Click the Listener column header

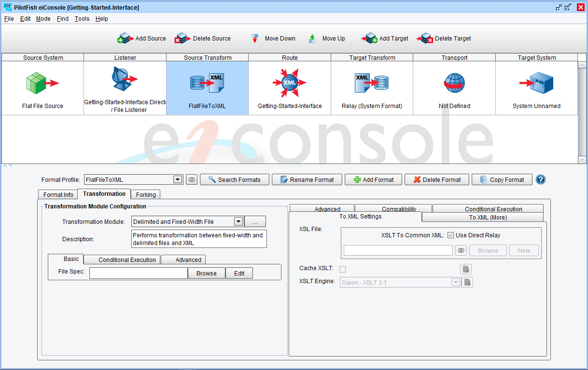[x=125, y=57]
